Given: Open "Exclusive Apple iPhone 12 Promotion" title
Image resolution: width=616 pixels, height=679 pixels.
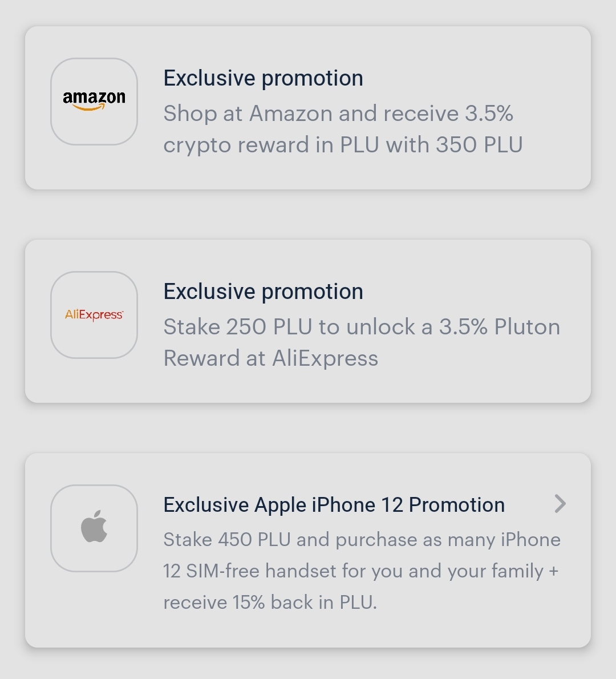Looking at the screenshot, I should click(x=334, y=505).
